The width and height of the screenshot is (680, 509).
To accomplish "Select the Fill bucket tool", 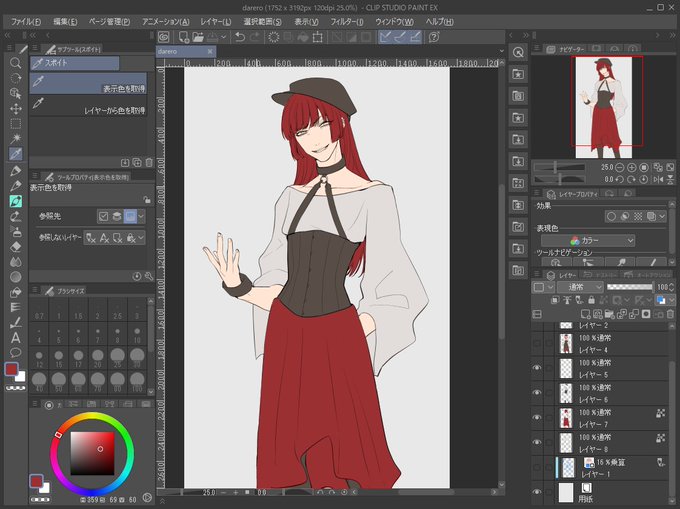I will [x=16, y=292].
